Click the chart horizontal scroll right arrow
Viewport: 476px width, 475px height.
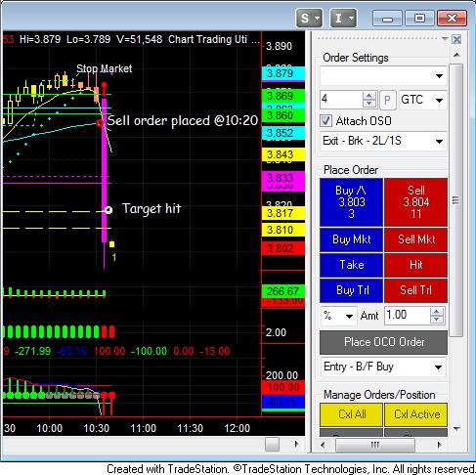tap(296, 444)
